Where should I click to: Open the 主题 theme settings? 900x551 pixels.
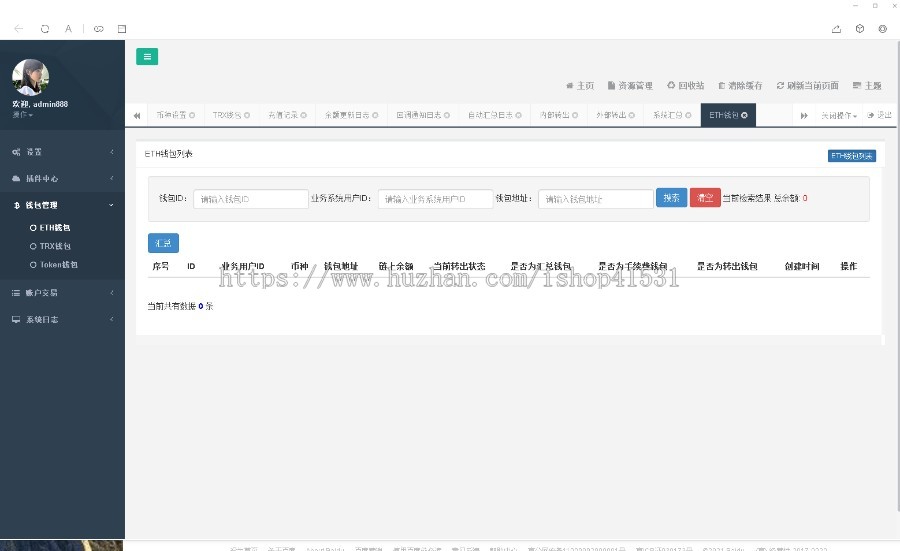click(x=868, y=86)
